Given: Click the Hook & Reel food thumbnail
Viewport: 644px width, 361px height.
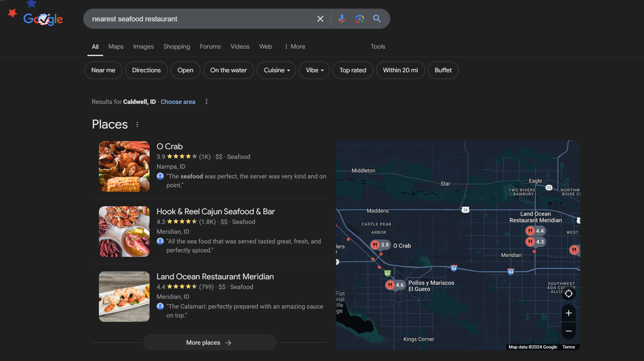Looking at the screenshot, I should (x=124, y=232).
